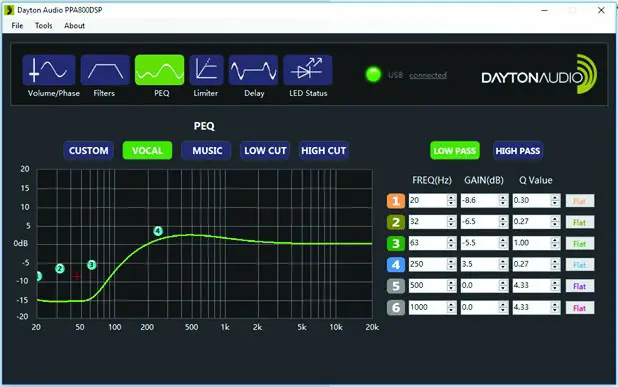
Task: Click the USB connected link
Action: (x=428, y=75)
